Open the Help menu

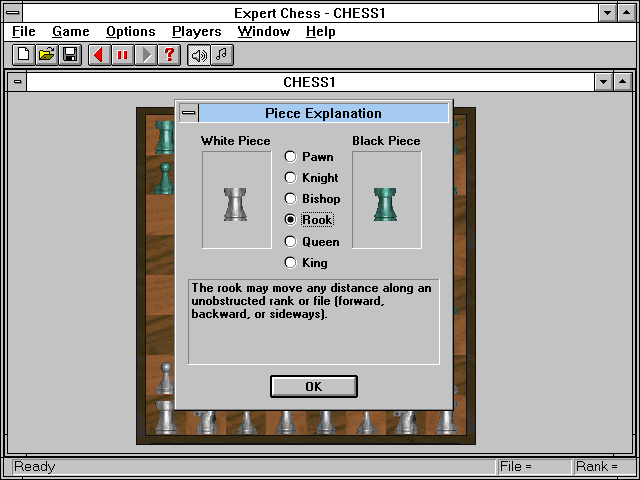(x=320, y=32)
